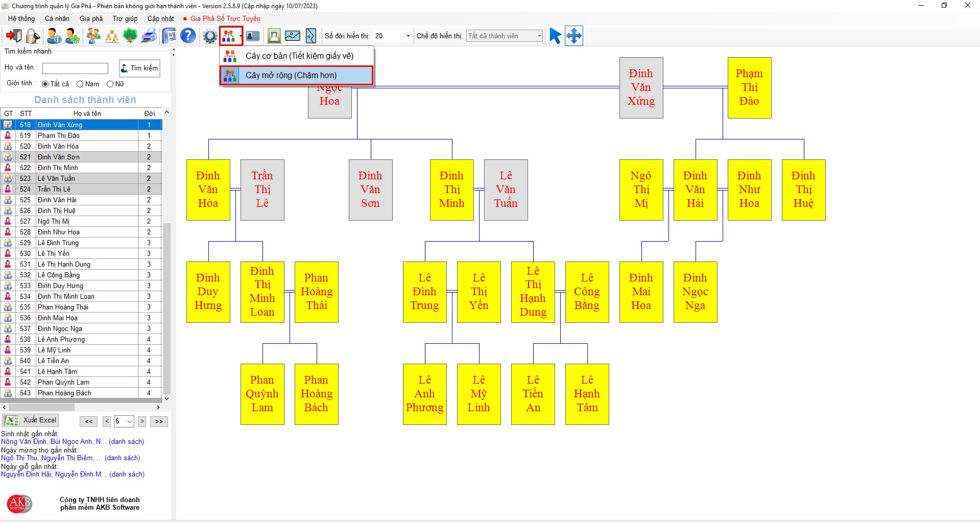Open the Trợ giúp menu
980x522 pixels.
(x=125, y=18)
